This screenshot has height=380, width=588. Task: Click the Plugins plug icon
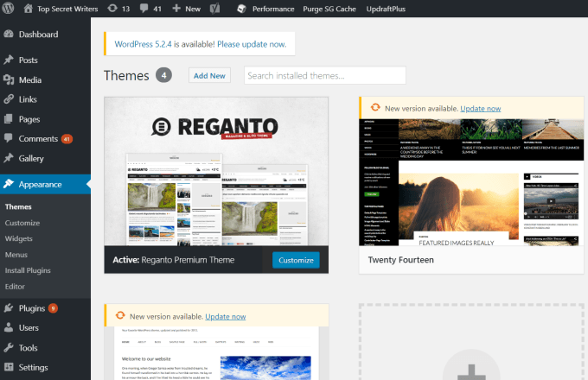9,308
